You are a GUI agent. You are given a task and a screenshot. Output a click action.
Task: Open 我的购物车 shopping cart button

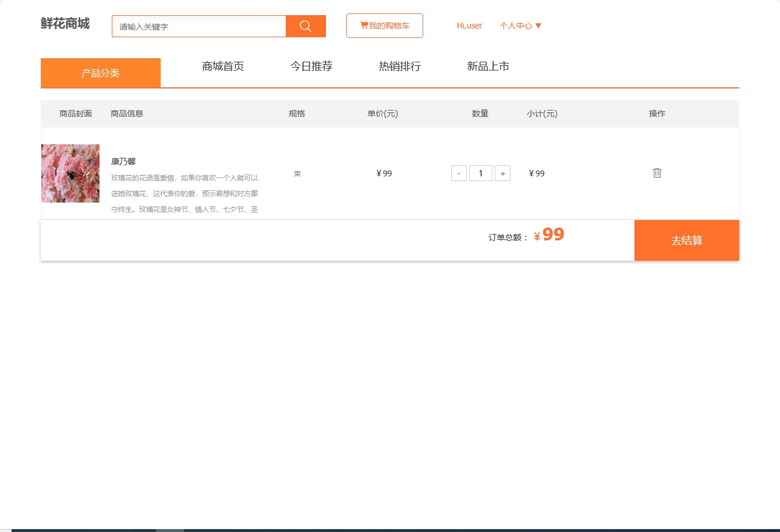(x=384, y=26)
